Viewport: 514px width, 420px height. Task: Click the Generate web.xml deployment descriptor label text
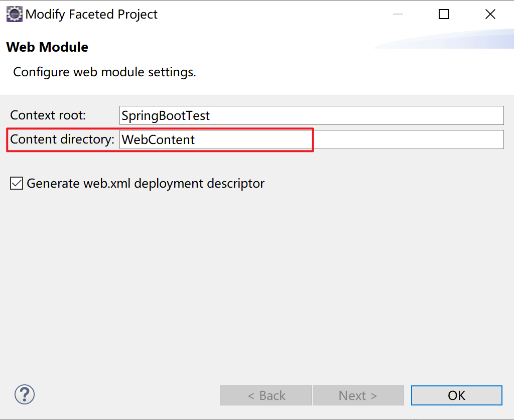click(146, 184)
